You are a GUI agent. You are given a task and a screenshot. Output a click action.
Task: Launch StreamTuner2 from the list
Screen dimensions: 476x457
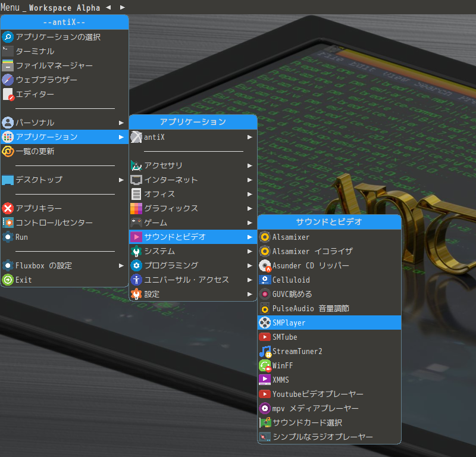pos(330,351)
